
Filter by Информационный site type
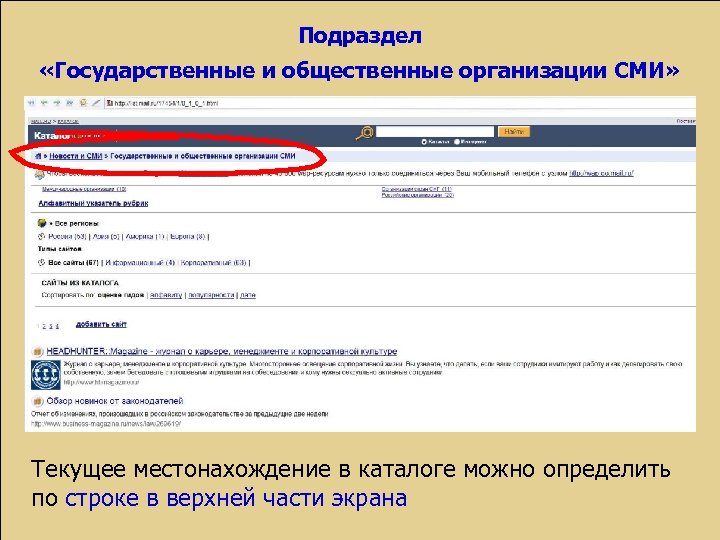(140, 263)
